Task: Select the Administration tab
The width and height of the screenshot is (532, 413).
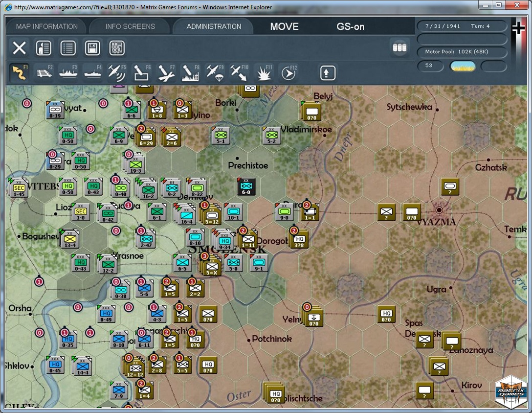Action: [214, 26]
